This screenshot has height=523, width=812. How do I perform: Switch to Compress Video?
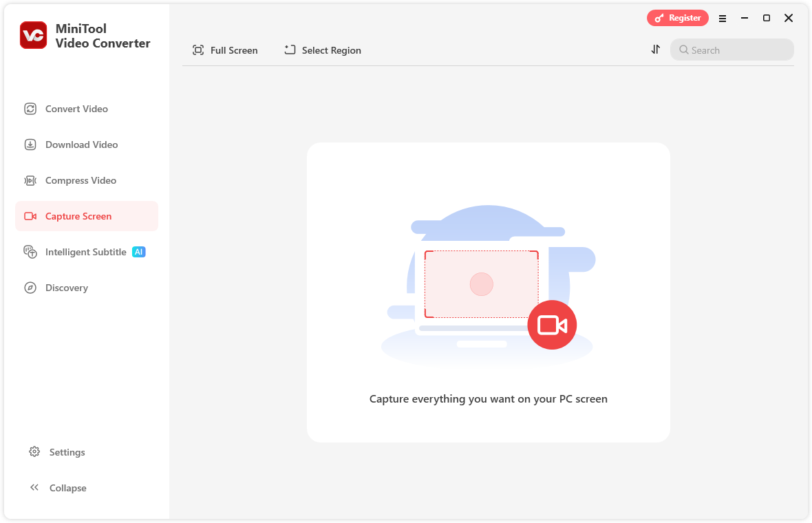tap(87, 180)
